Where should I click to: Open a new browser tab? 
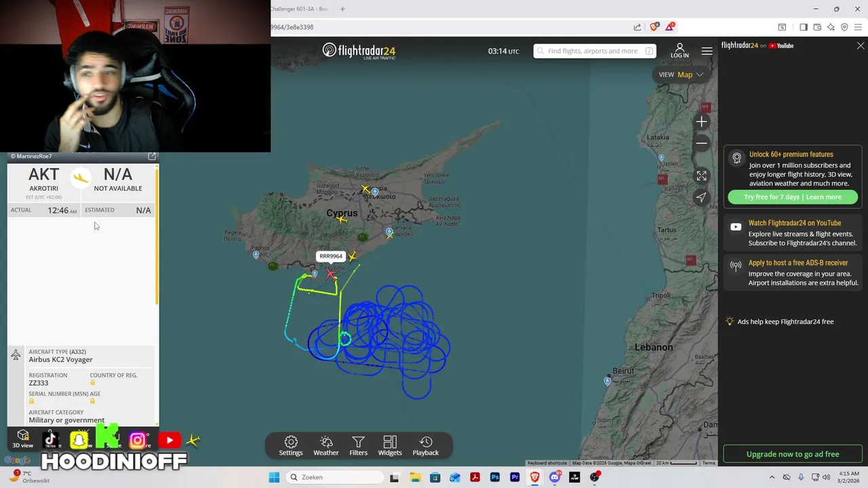(342, 9)
